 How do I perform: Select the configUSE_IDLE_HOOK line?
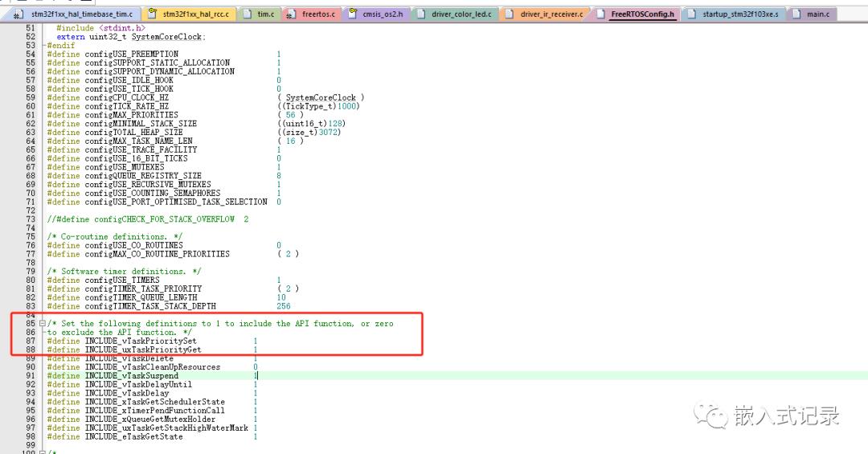click(x=164, y=80)
